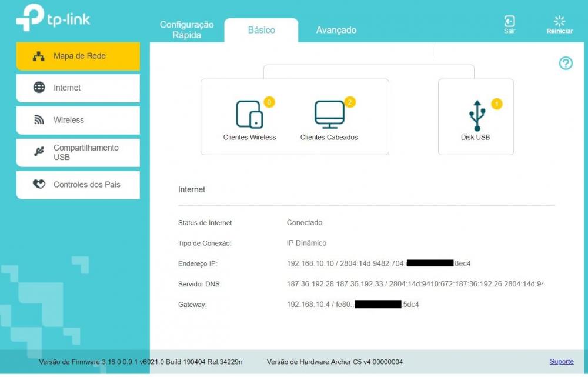588x377 pixels.
Task: Click the Internet globe icon in sidebar
Action: tap(39, 88)
